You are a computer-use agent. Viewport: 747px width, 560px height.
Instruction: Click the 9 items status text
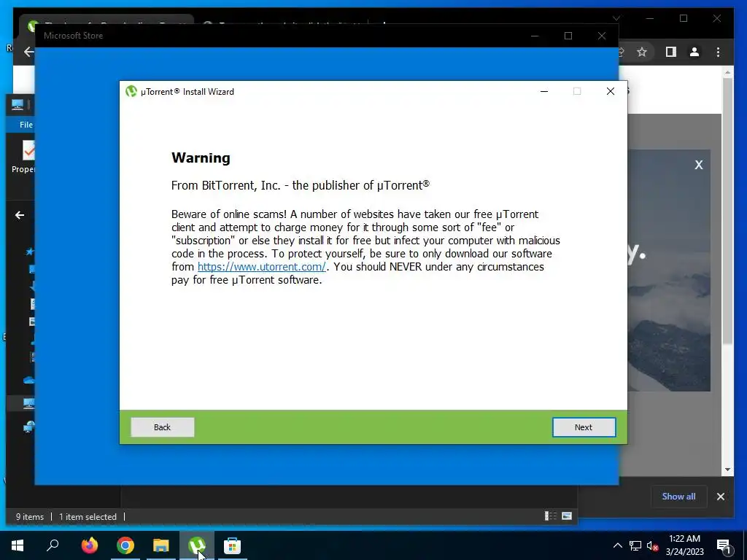(x=29, y=517)
